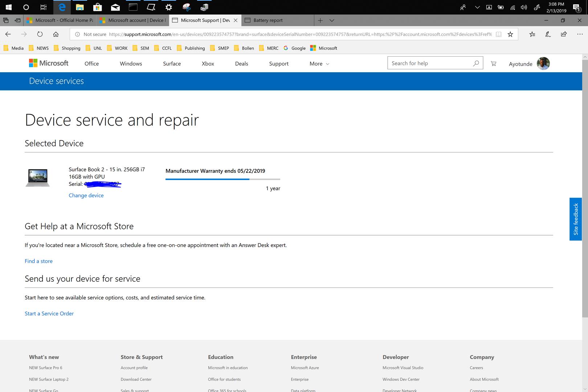This screenshot has width=588, height=392.
Task: Share this page icon
Action: pyautogui.click(x=564, y=34)
